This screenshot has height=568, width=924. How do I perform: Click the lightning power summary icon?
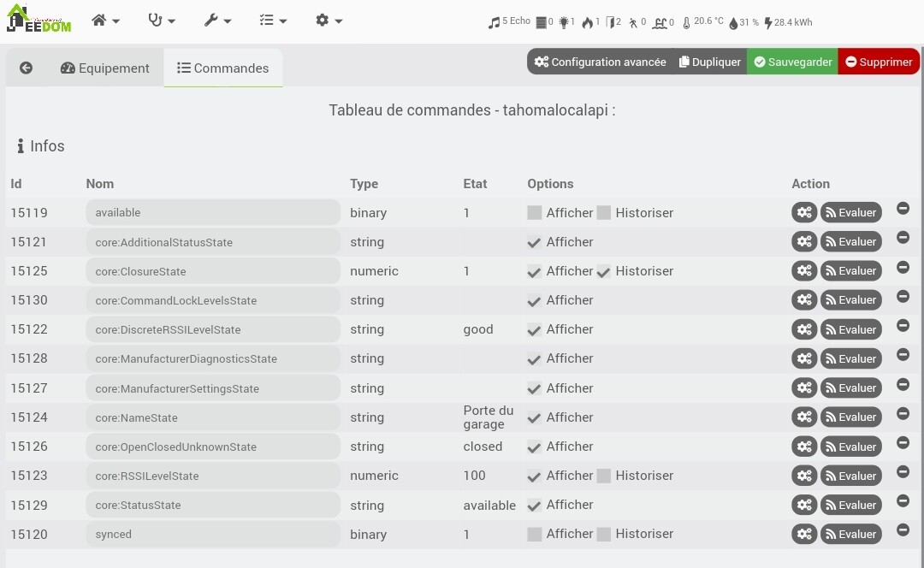point(767,22)
